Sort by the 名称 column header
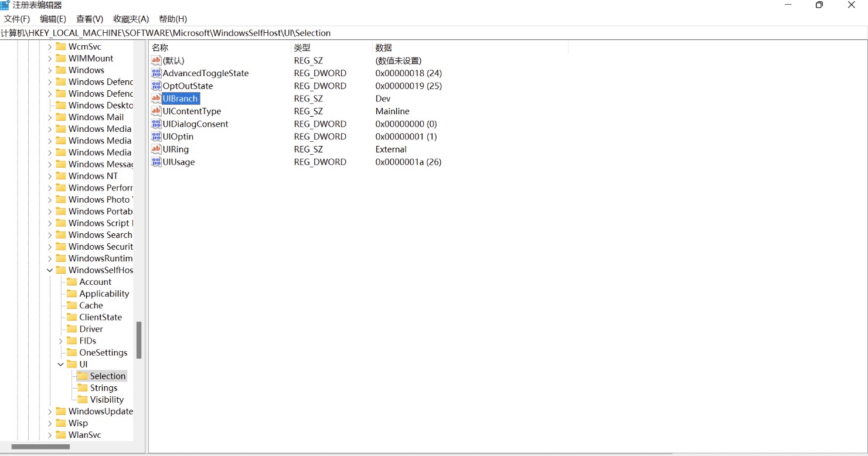868x456 pixels. tap(220, 47)
